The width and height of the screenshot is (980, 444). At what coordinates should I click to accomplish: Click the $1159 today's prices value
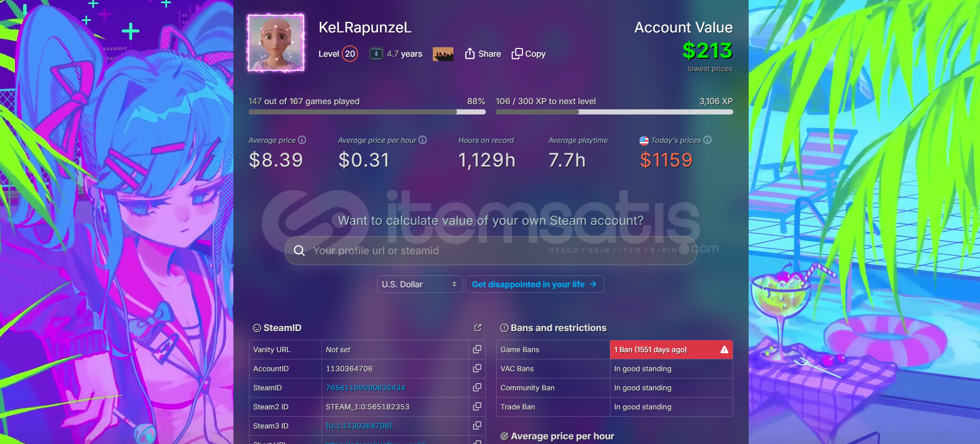coord(666,160)
